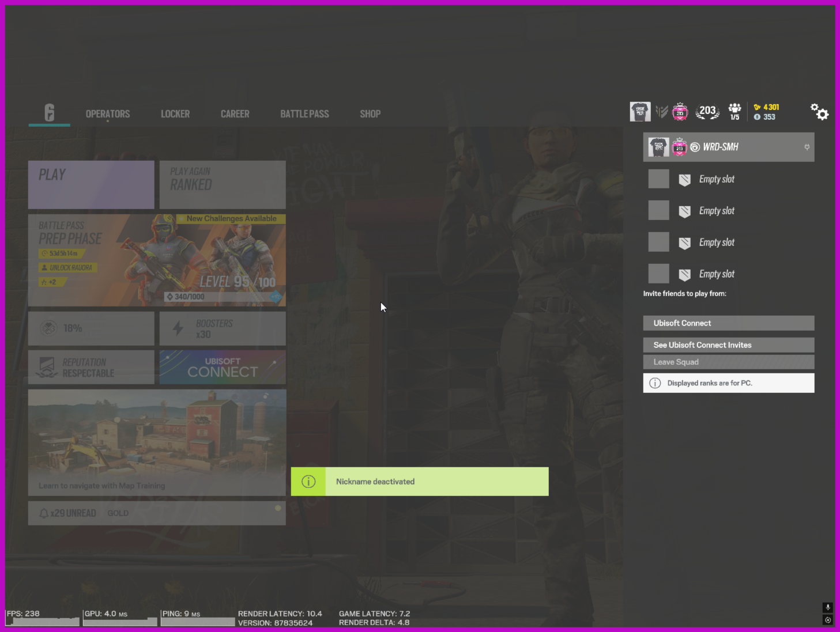The image size is (840, 632).
Task: Click the plug icon on WRD-SMH row
Action: [807, 147]
